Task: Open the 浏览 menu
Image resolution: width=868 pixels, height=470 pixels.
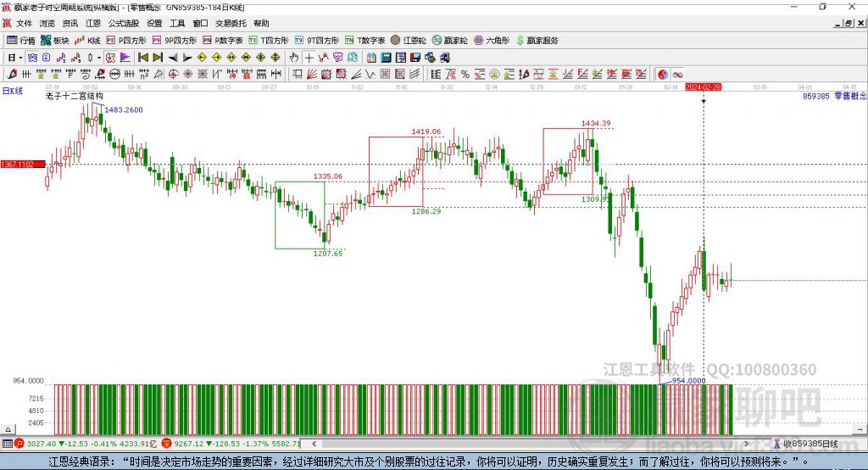Action: (x=47, y=23)
